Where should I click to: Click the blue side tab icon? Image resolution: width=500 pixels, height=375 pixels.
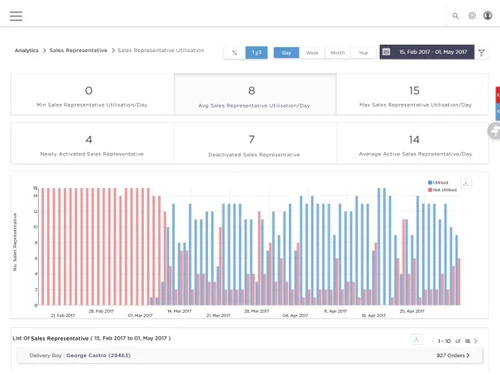pos(498,112)
